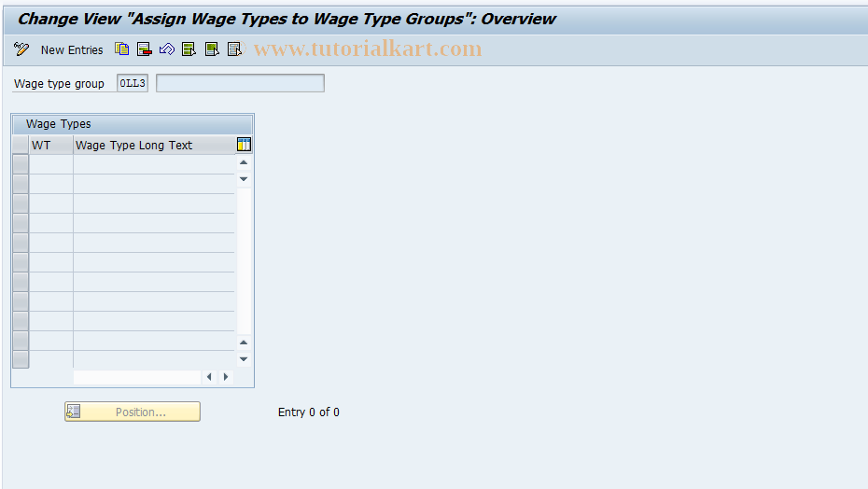Click the top scroll up arrow
868x489 pixels.
click(244, 162)
